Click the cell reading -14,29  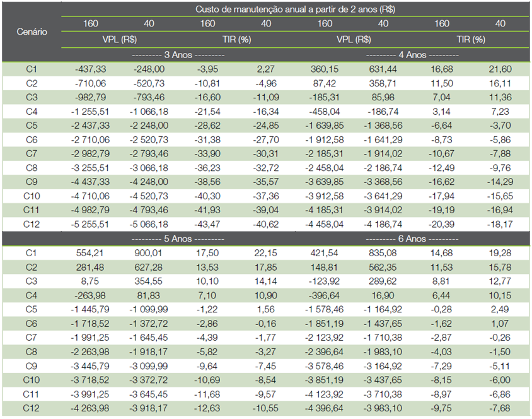(x=500, y=182)
